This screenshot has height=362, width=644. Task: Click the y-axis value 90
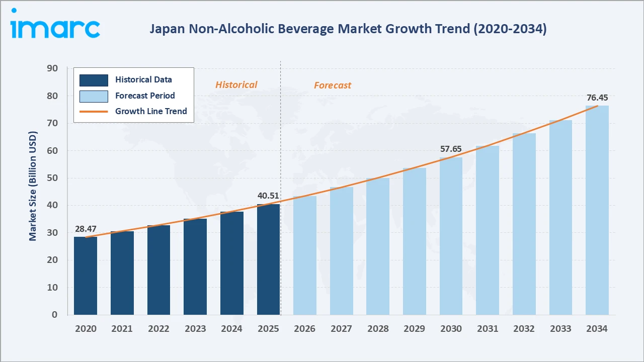[x=52, y=68]
